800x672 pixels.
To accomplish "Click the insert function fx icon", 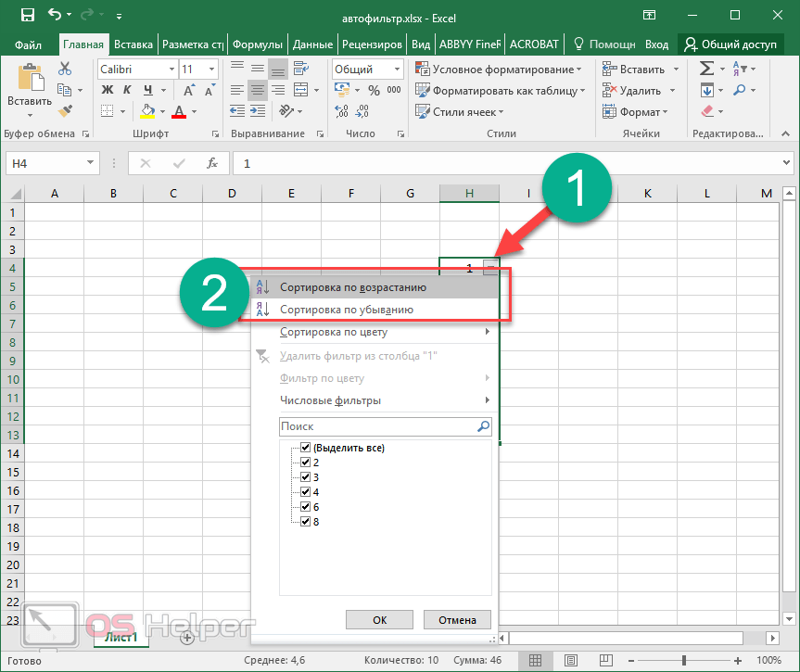I will [x=212, y=163].
